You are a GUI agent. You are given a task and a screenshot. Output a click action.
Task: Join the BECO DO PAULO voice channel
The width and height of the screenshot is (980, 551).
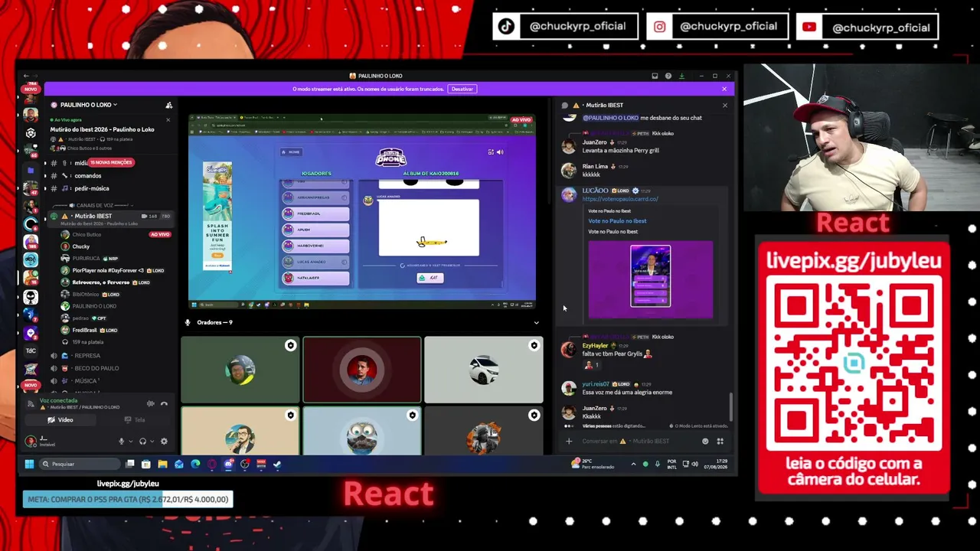click(96, 368)
